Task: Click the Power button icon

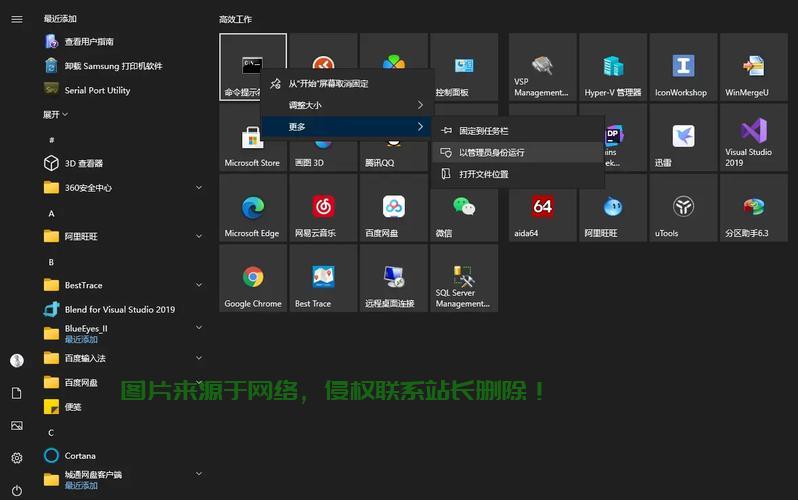Action: click(17, 490)
